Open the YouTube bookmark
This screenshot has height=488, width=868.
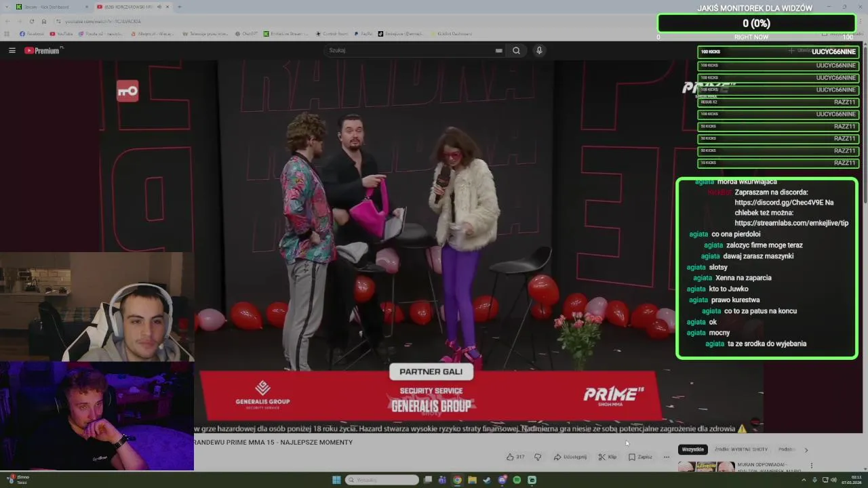coord(61,33)
